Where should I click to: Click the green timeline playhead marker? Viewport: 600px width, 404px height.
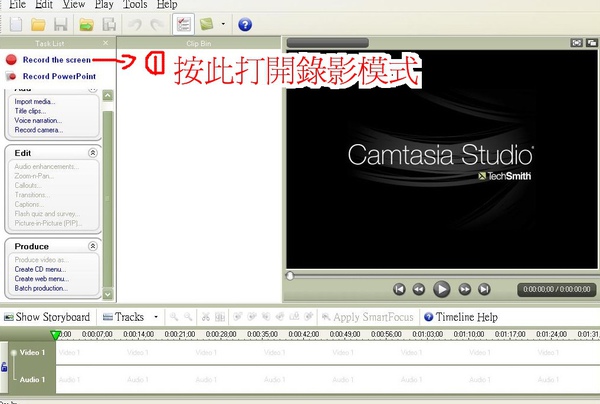pyautogui.click(x=55, y=335)
